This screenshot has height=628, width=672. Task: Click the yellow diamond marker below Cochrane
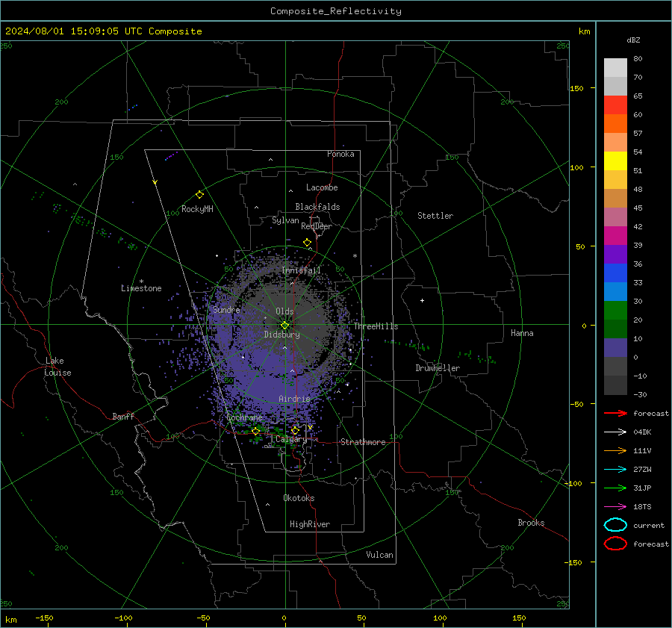256,431
